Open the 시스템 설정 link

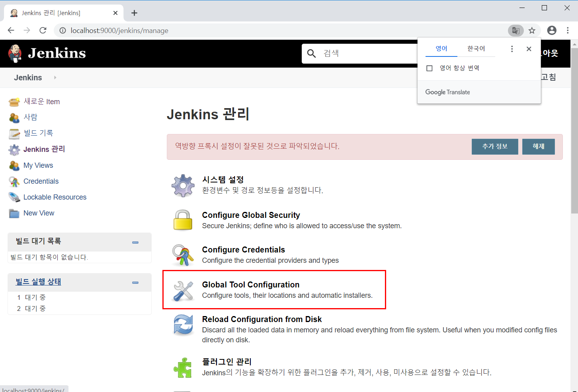[223, 180]
